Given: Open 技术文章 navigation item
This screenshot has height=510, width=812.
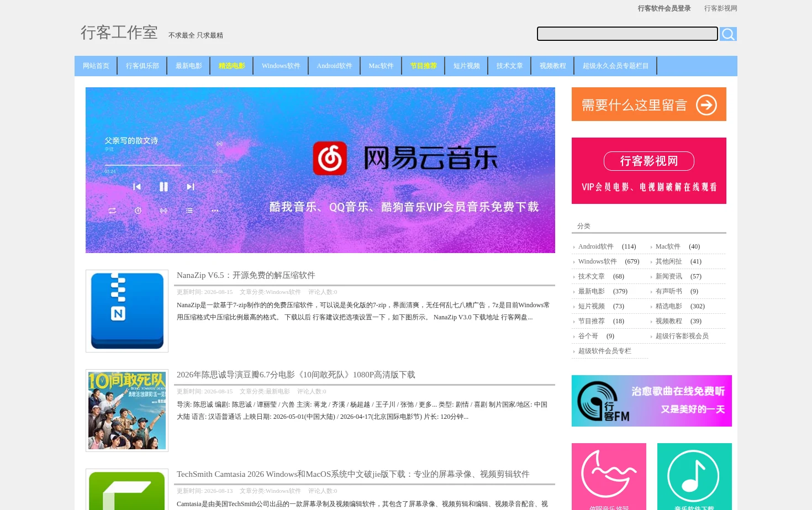Looking at the screenshot, I should (510, 66).
